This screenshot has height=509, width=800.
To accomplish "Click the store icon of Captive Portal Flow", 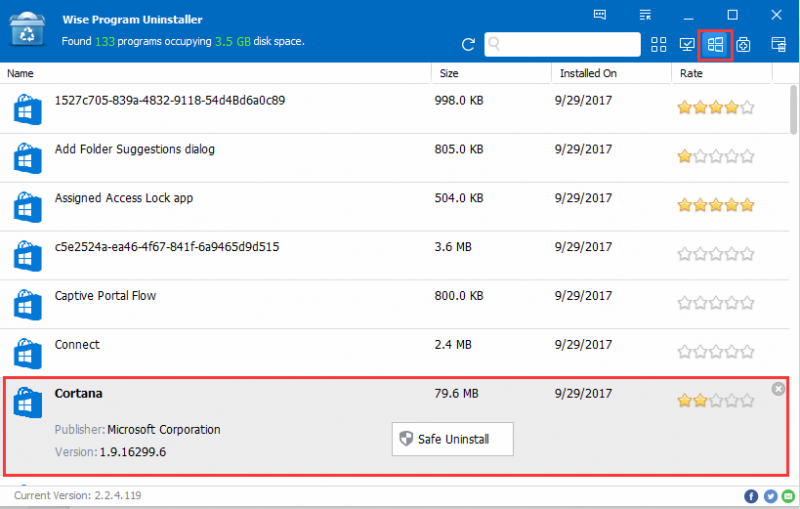I will [x=28, y=304].
